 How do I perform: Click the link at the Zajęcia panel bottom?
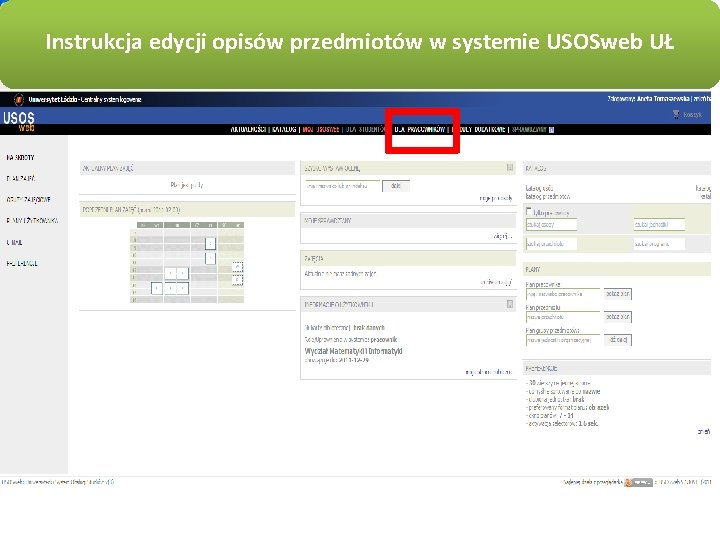click(x=496, y=282)
